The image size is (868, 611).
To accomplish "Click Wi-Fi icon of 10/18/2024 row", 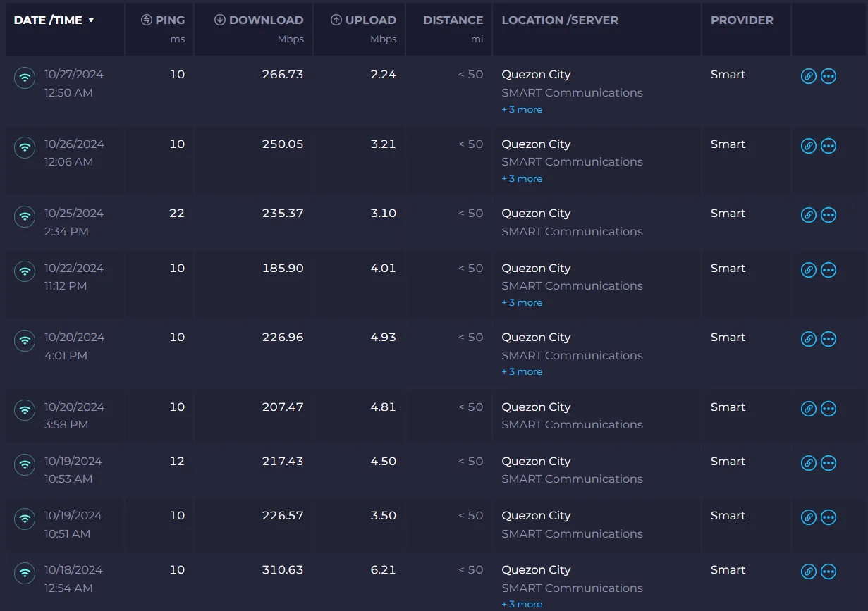I will (25, 573).
